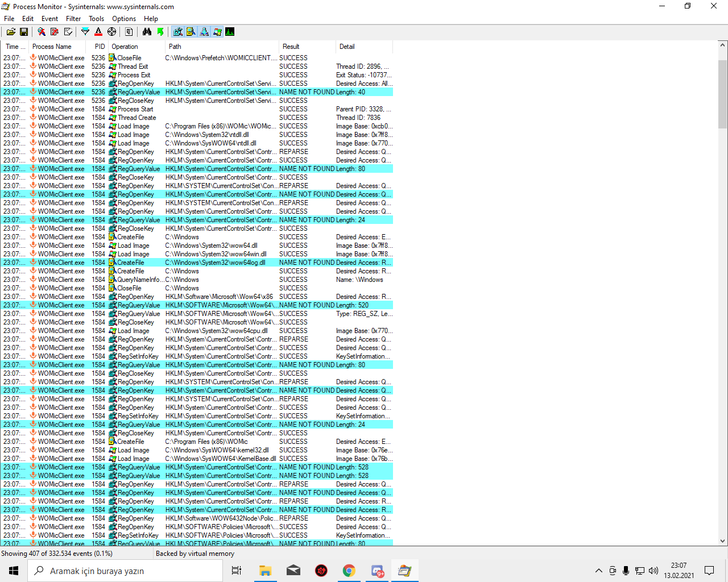Select the Thread Exit event row
Viewport: 728px width, 582px height.
197,66
